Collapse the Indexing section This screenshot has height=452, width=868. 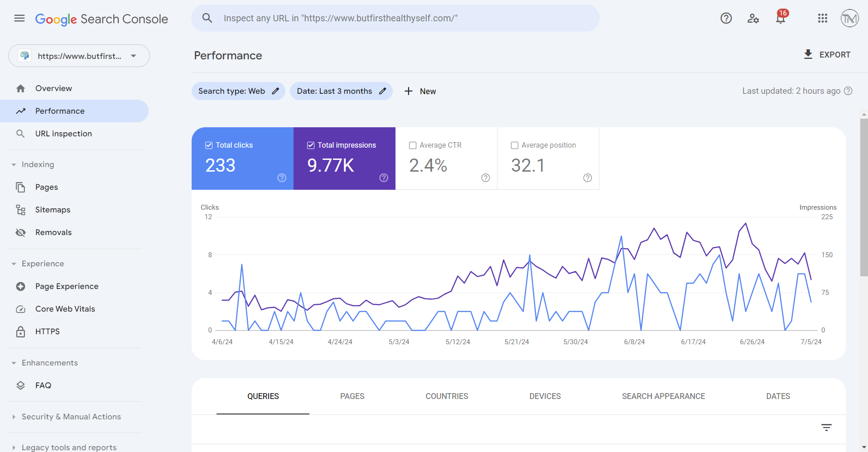coord(14,165)
